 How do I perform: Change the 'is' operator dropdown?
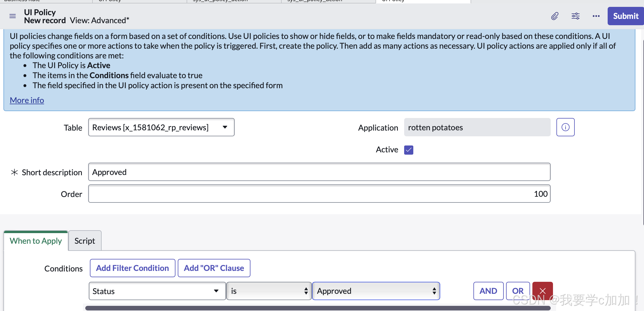coord(268,291)
